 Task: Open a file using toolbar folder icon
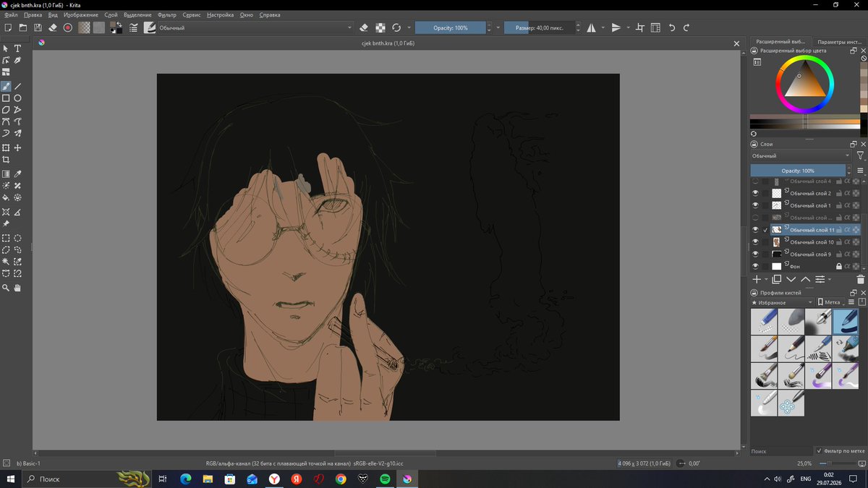click(x=23, y=27)
